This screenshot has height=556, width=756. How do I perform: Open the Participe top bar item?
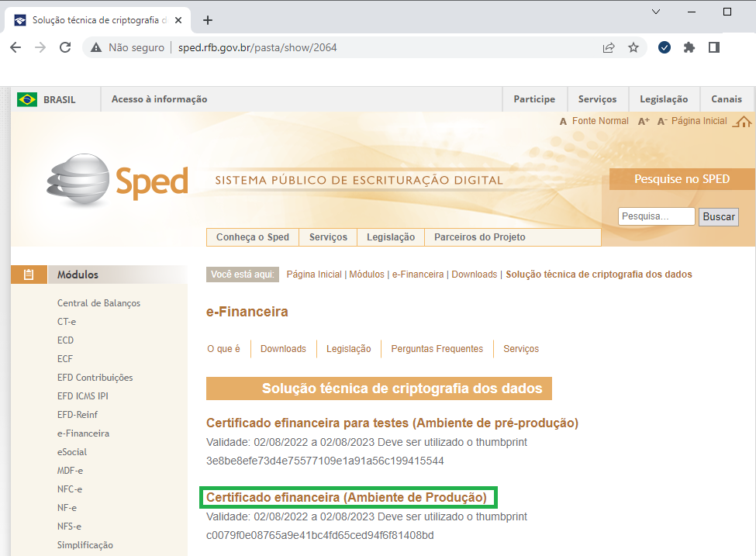click(x=534, y=98)
